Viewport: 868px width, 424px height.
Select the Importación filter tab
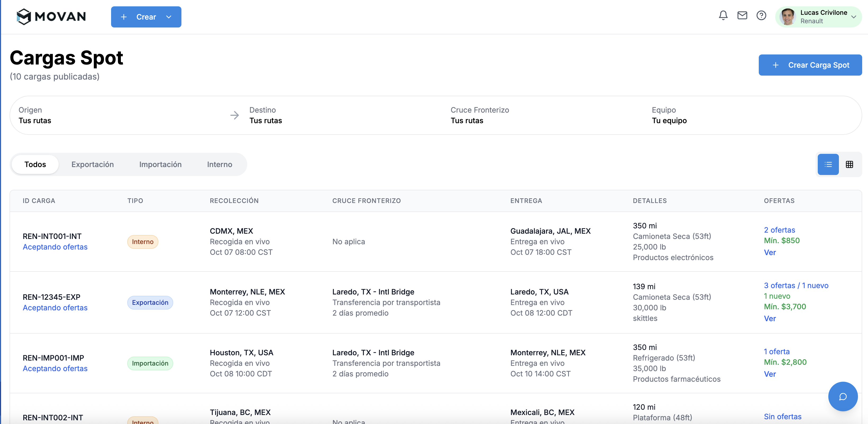160,164
